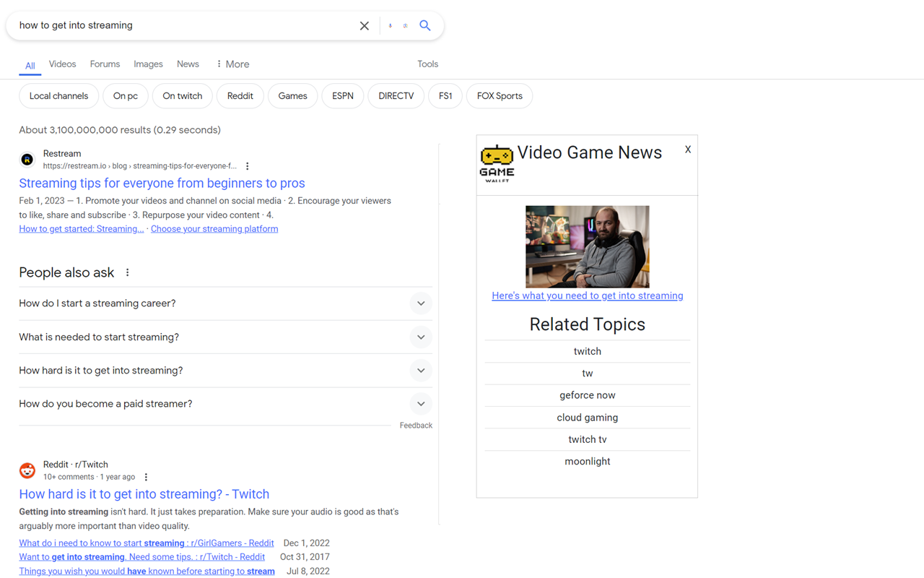The height and width of the screenshot is (578, 924).
Task: Select related topic 'twitch'
Action: point(588,351)
